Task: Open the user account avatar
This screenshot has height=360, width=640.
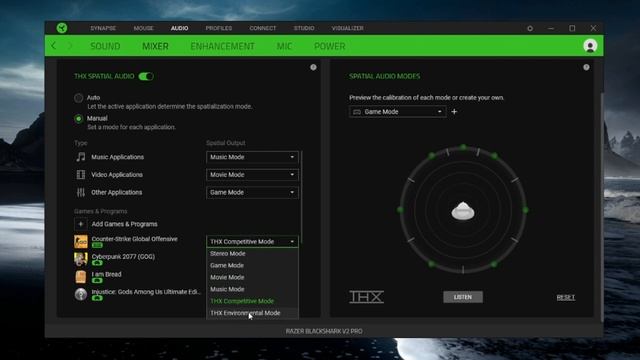Action: [590, 46]
